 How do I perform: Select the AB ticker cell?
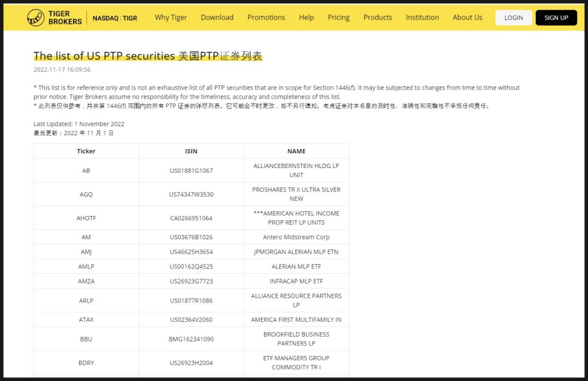click(x=86, y=170)
